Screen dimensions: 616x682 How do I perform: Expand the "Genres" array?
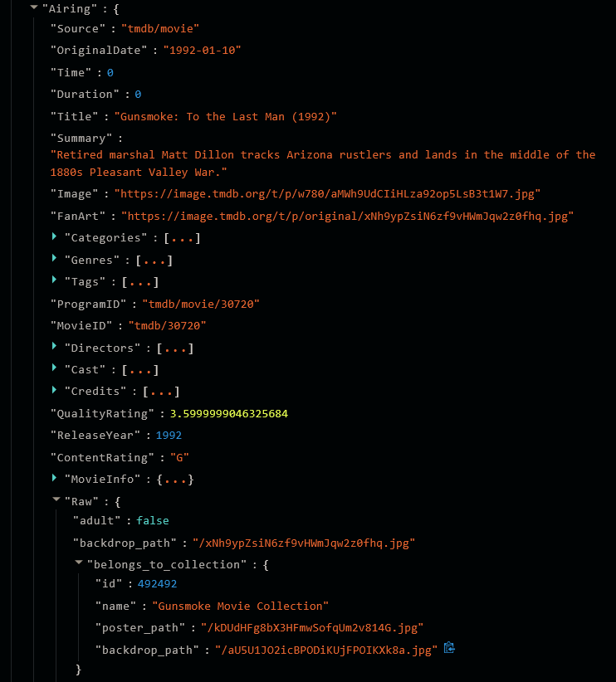56,260
